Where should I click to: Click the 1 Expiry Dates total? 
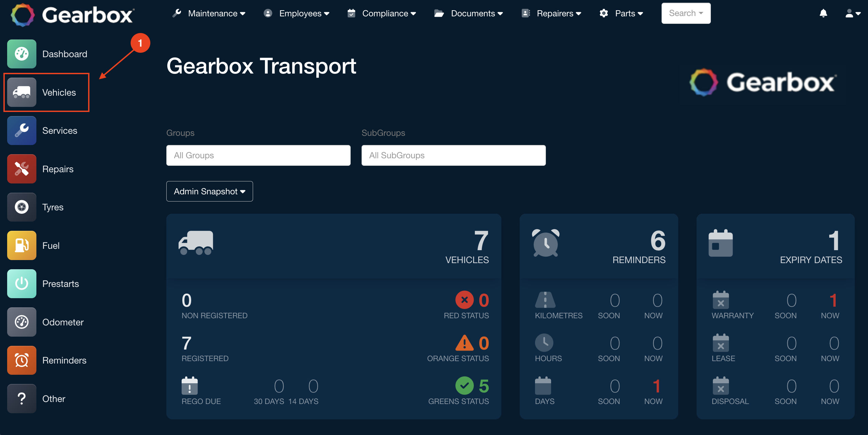pyautogui.click(x=834, y=241)
